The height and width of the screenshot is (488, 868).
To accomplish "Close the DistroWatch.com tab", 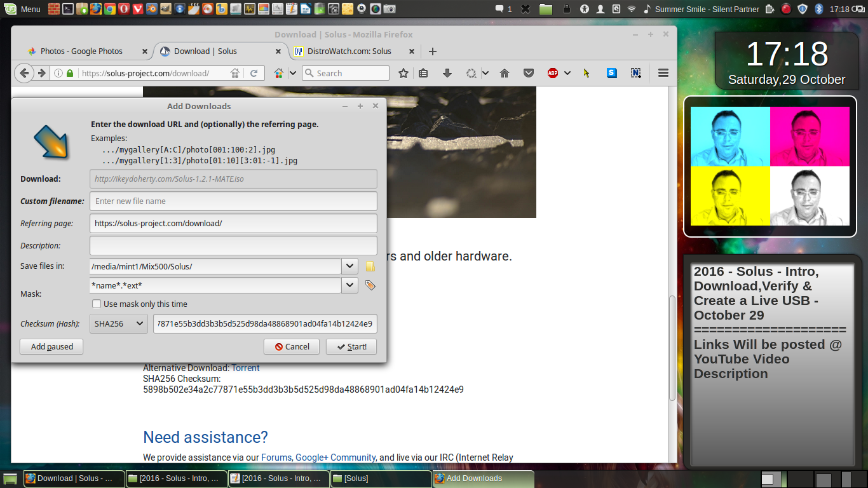I will coord(411,51).
